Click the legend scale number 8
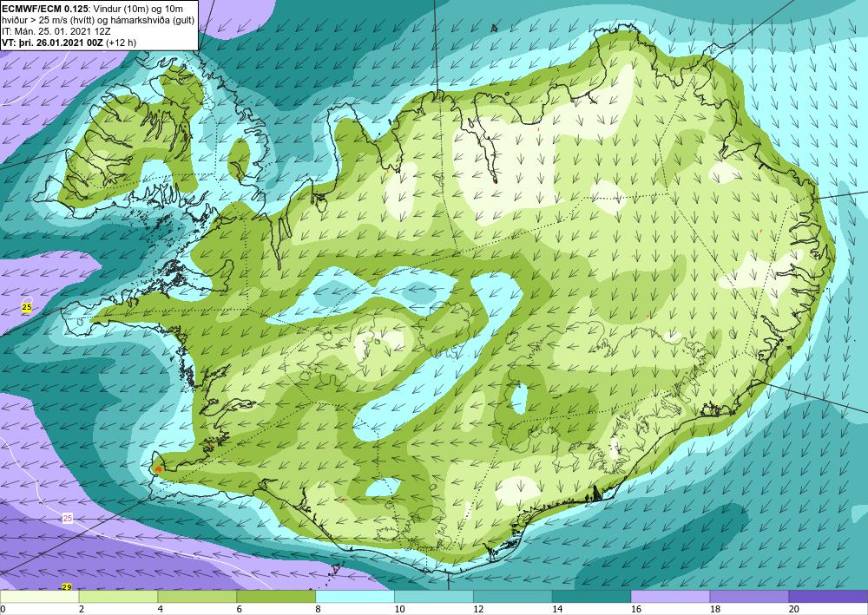 click(x=319, y=610)
